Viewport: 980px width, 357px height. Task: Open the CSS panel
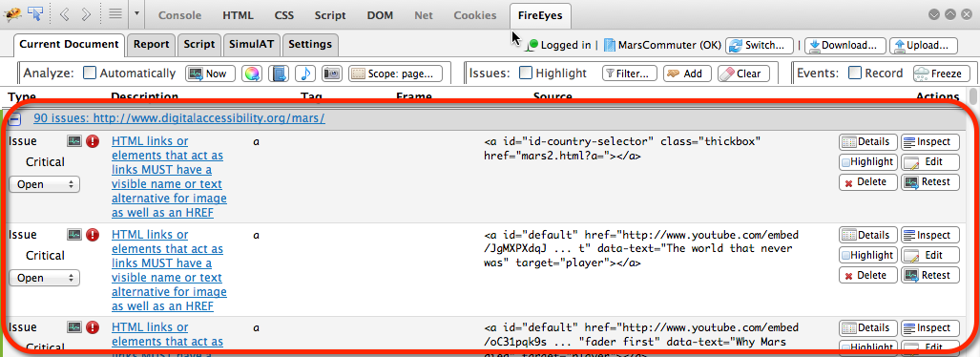click(284, 15)
